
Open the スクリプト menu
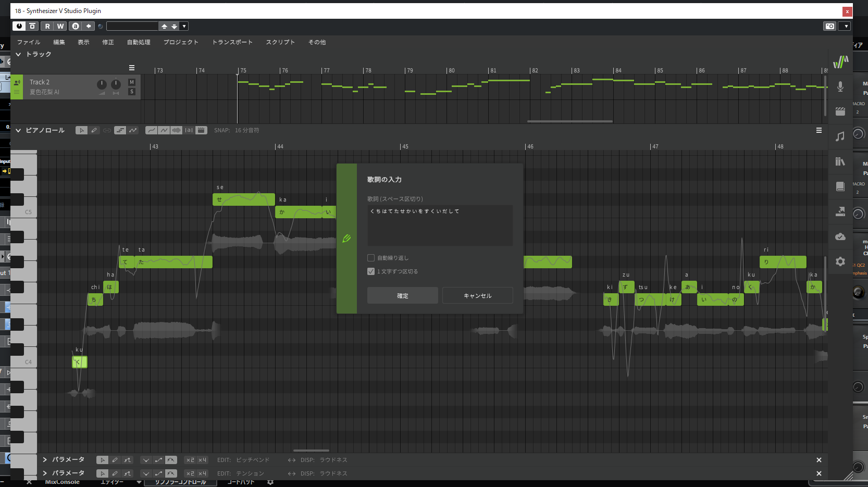coord(280,42)
